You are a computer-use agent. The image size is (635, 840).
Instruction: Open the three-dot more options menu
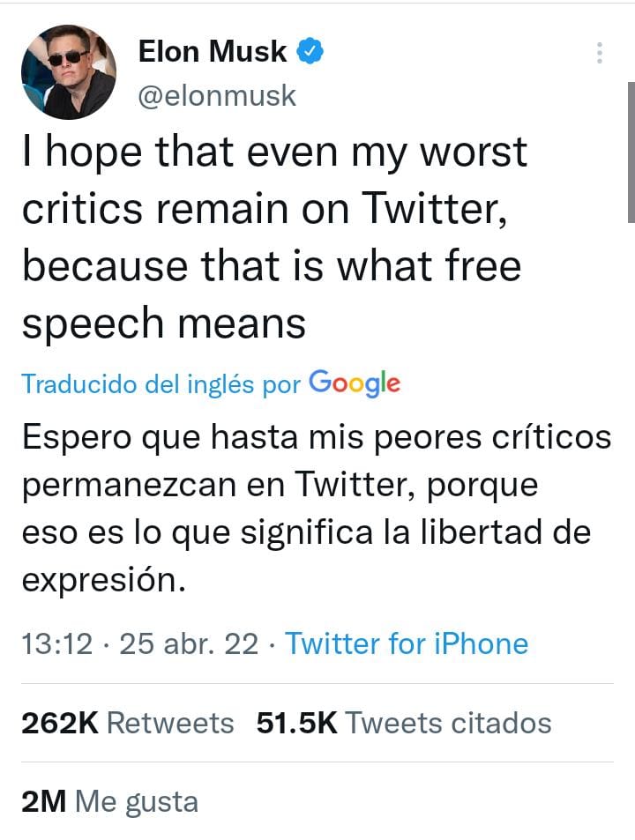[600, 53]
